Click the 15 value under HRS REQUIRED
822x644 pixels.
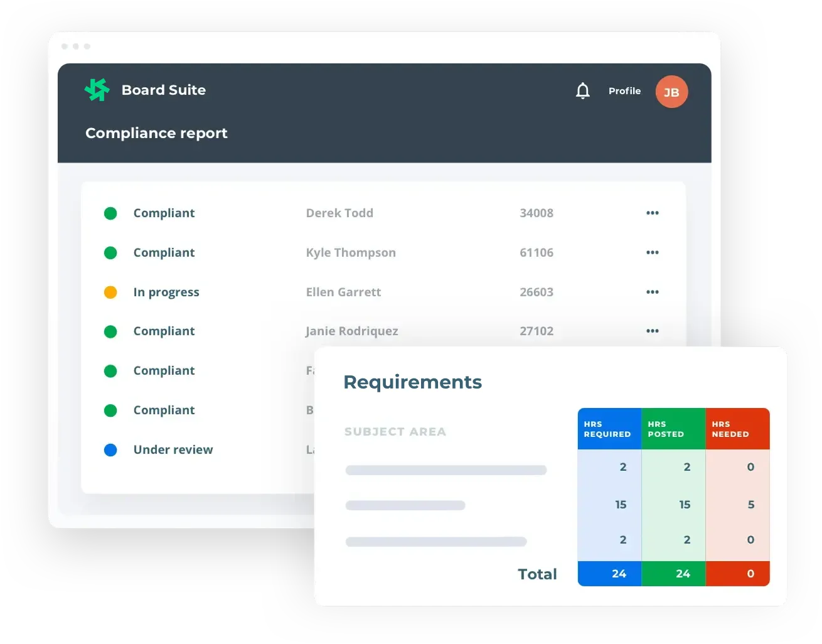coord(621,505)
